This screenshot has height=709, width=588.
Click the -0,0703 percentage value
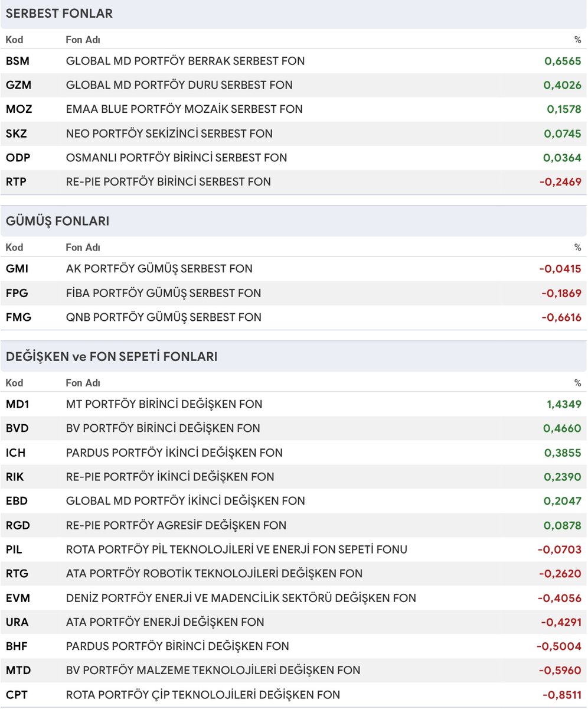coord(560,549)
